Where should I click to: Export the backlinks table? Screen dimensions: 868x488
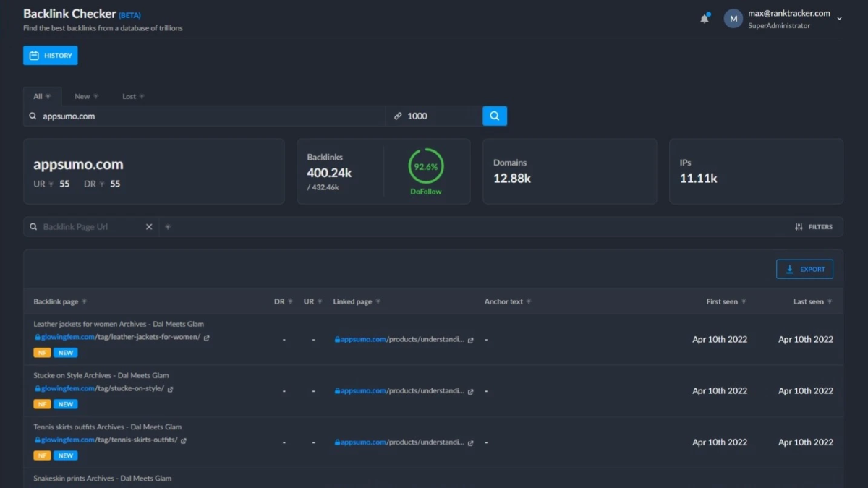click(x=804, y=269)
